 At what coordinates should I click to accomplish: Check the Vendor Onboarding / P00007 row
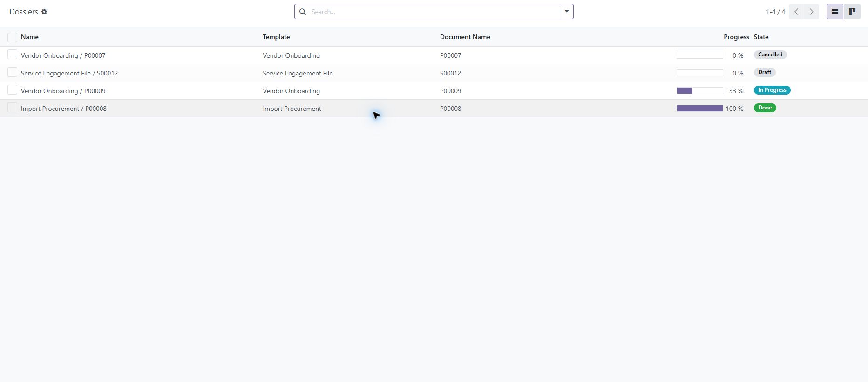point(13,55)
